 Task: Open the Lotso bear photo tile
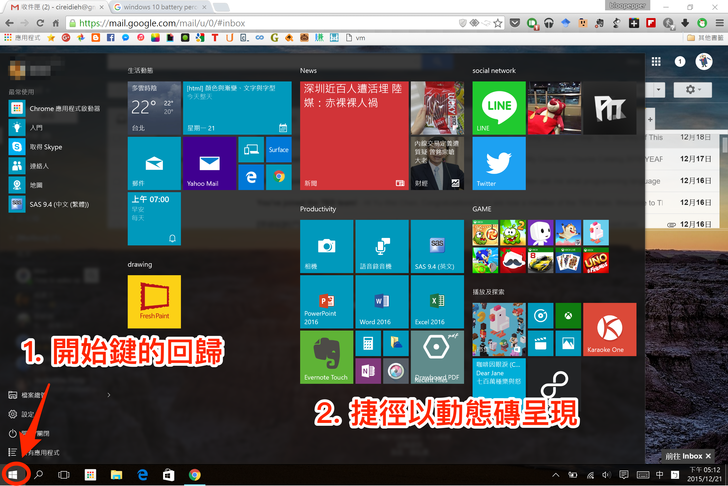pyautogui.click(x=554, y=108)
